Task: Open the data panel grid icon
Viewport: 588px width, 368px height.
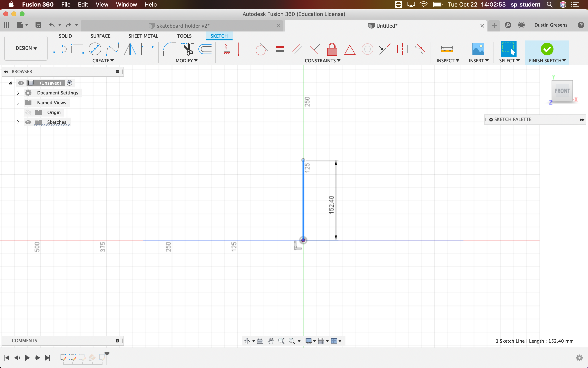Action: point(7,25)
